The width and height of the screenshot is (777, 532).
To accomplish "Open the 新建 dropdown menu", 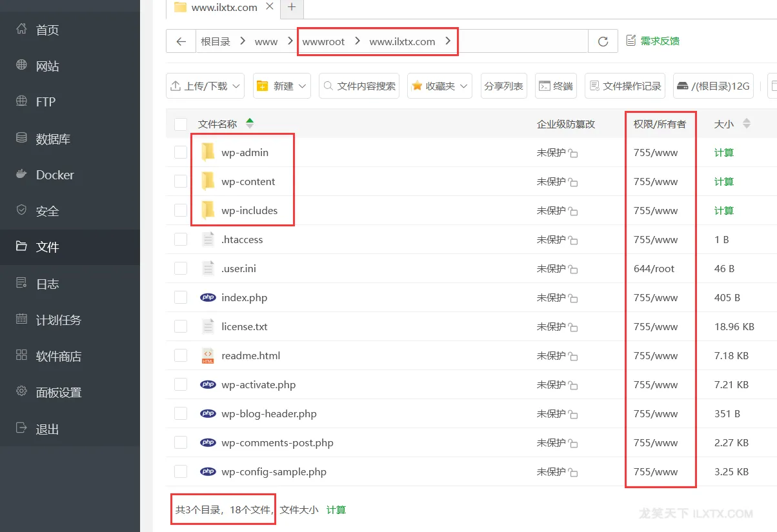I will tap(282, 86).
